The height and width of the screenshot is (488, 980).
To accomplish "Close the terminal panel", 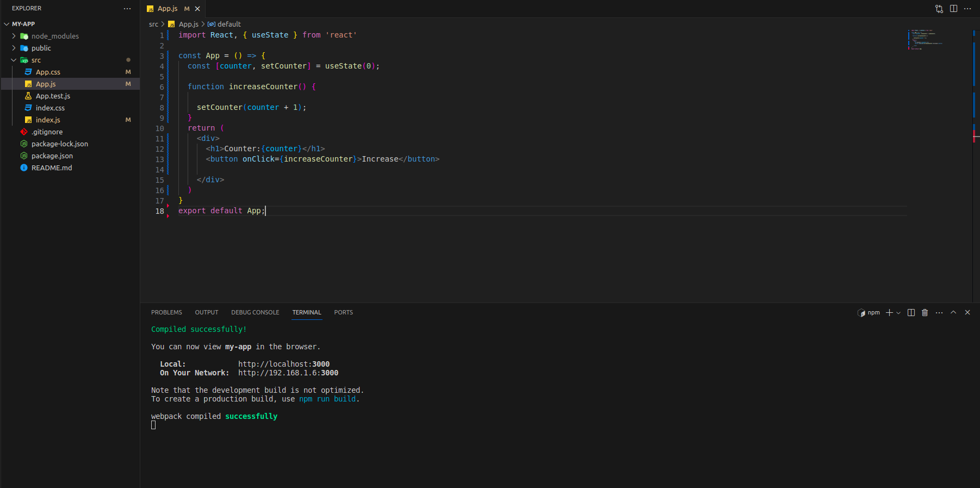I will pos(967,313).
